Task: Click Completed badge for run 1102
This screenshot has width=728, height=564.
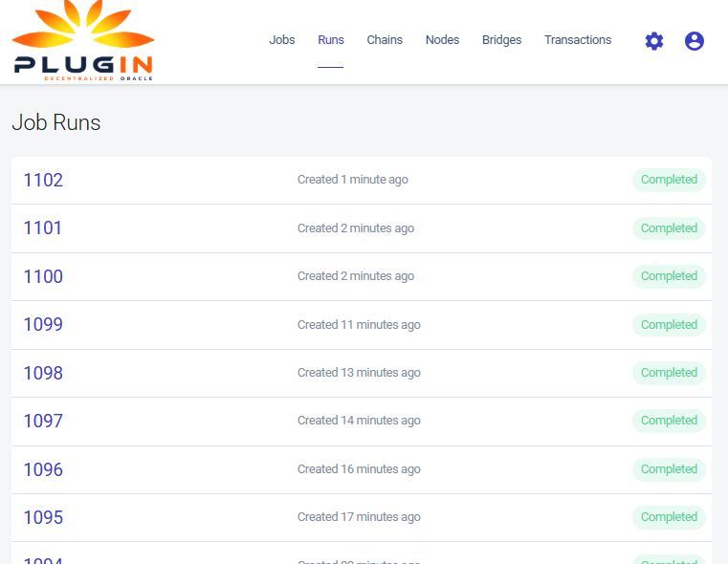Action: click(669, 180)
